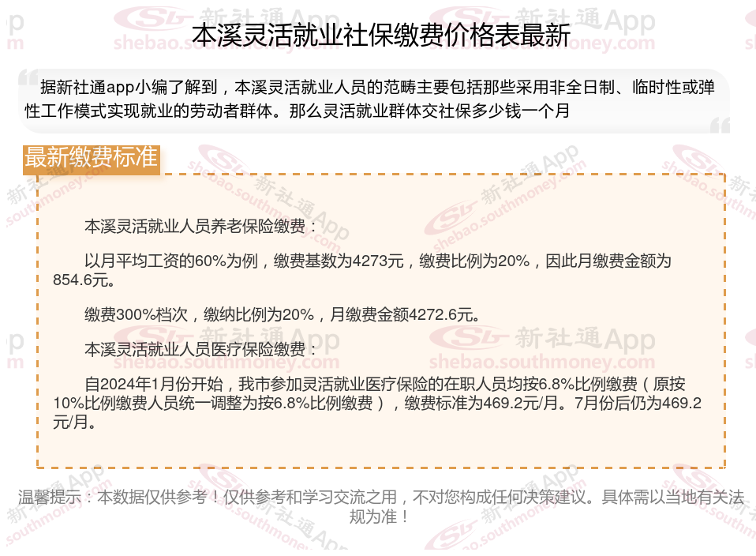The image size is (756, 556).
Task: Click the 新社通App watermark at top right
Action: coord(586,20)
